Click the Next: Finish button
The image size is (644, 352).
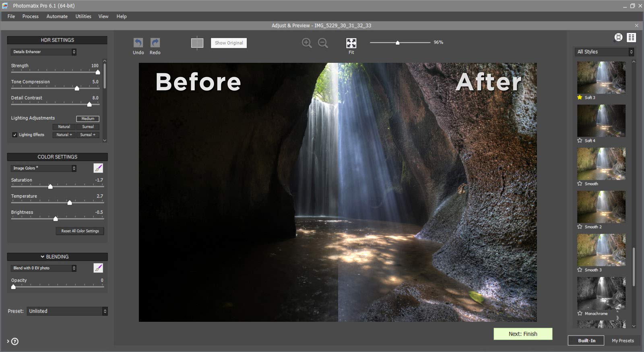point(523,334)
